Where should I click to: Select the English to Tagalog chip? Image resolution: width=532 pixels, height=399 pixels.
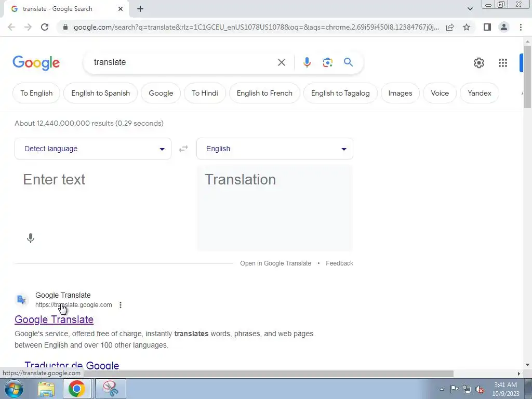coord(340,93)
